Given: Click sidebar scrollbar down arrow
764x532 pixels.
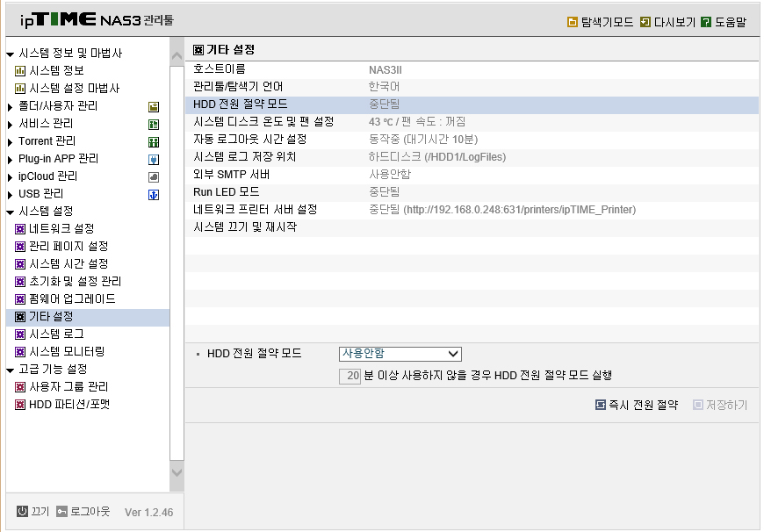Looking at the screenshot, I should tap(177, 472).
